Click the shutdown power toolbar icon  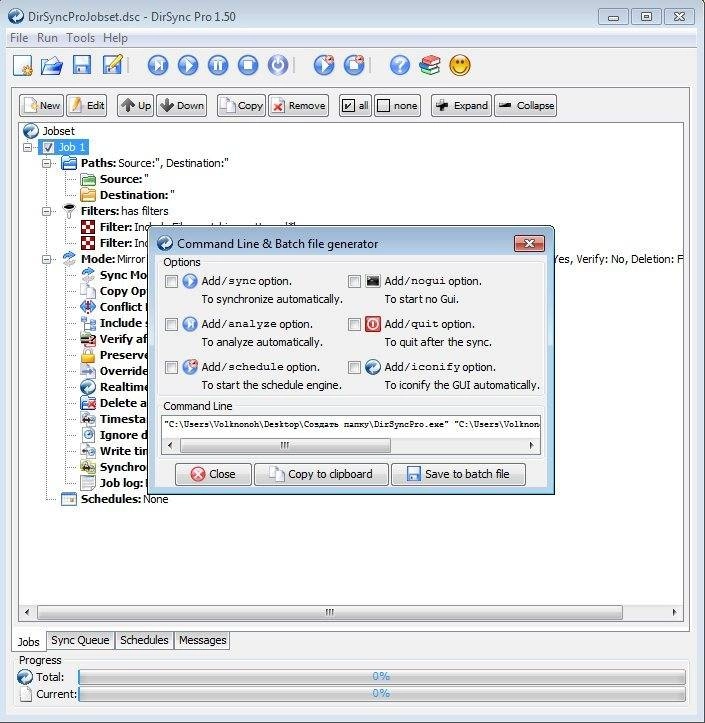pos(278,65)
